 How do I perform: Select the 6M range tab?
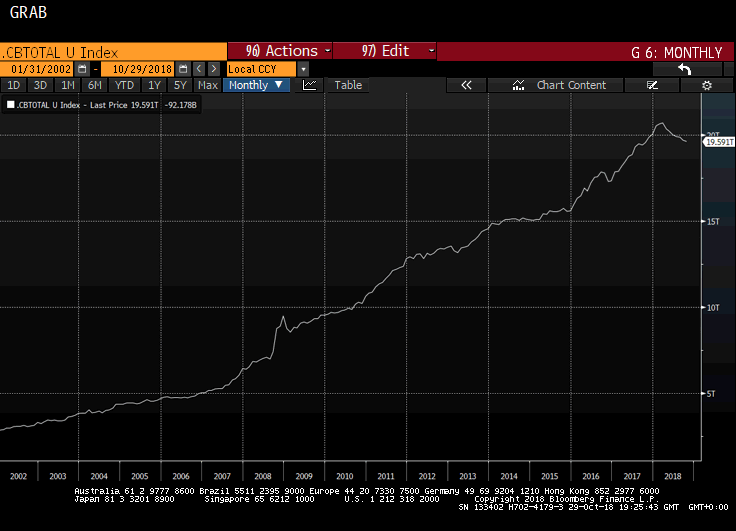95,85
